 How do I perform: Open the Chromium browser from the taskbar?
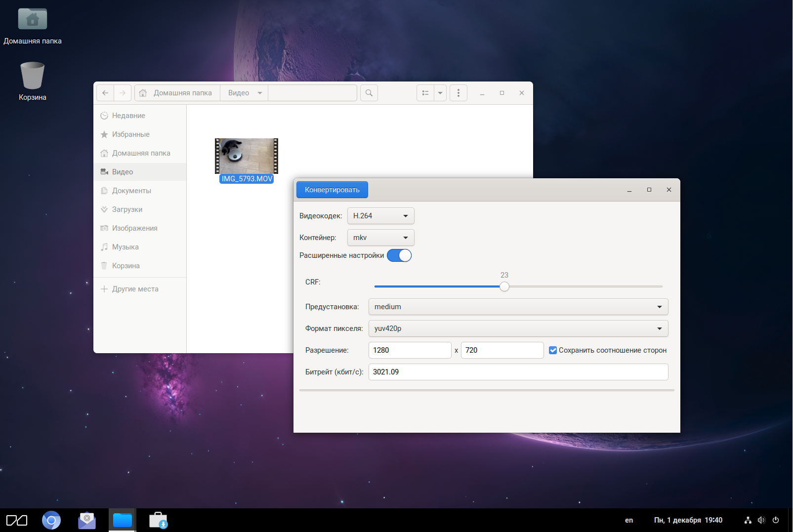pos(51,520)
